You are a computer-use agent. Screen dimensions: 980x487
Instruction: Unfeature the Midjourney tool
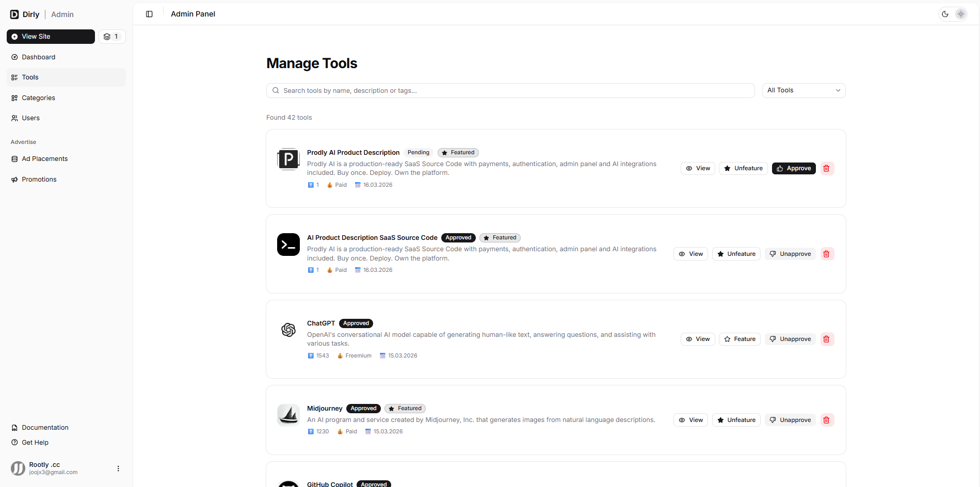[736, 420]
